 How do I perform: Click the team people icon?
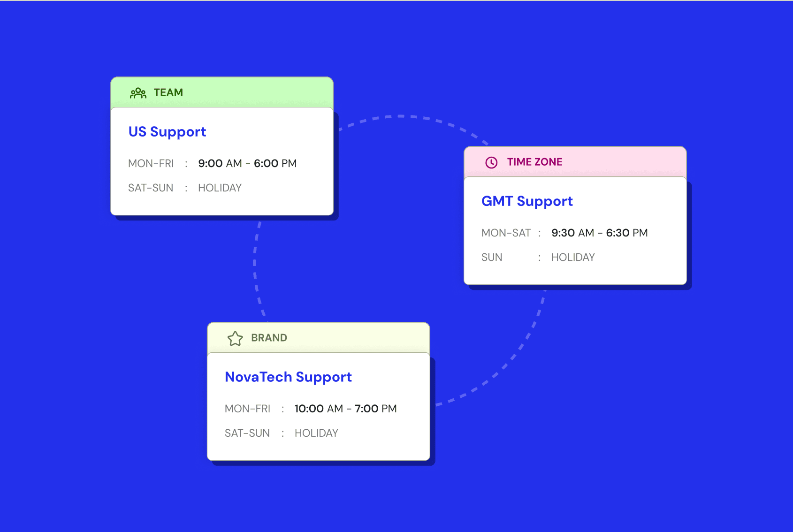tap(138, 93)
